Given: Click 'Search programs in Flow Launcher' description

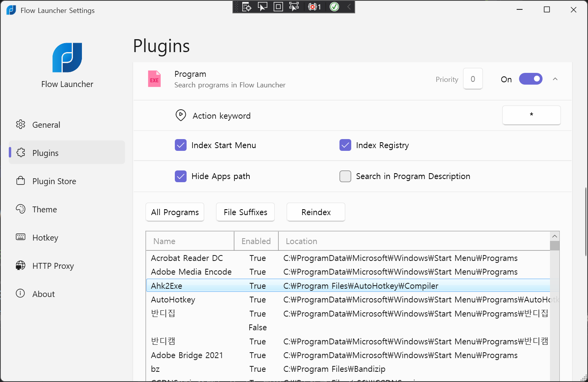Looking at the screenshot, I should pyautogui.click(x=230, y=85).
